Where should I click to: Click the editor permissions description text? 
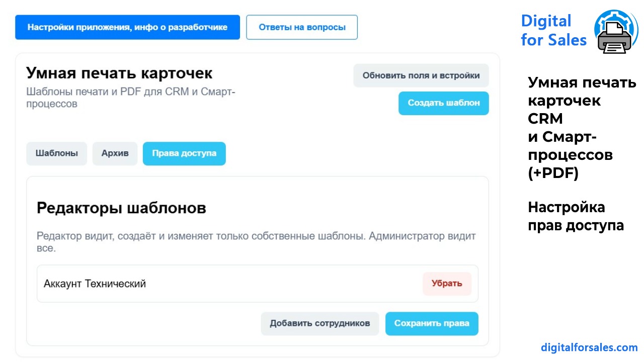pyautogui.click(x=256, y=242)
